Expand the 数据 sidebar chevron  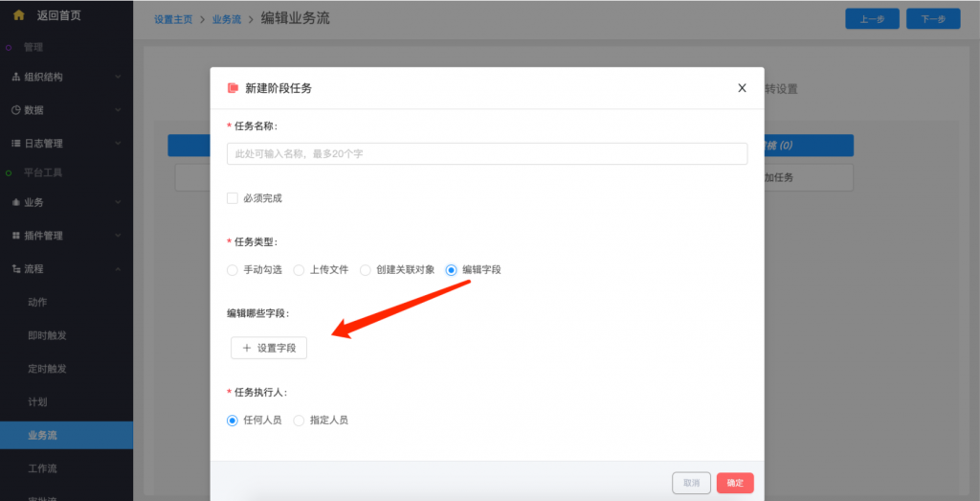click(117, 110)
